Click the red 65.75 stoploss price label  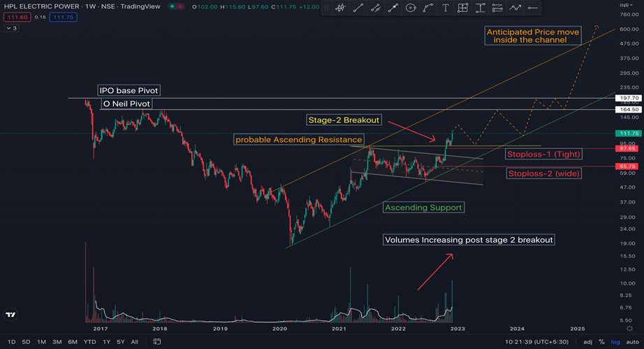click(627, 166)
